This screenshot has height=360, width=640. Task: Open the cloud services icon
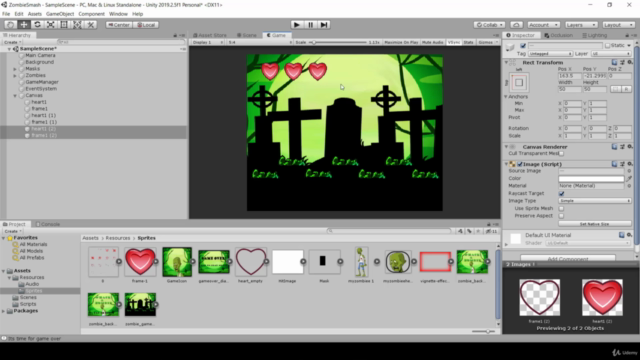click(x=516, y=25)
